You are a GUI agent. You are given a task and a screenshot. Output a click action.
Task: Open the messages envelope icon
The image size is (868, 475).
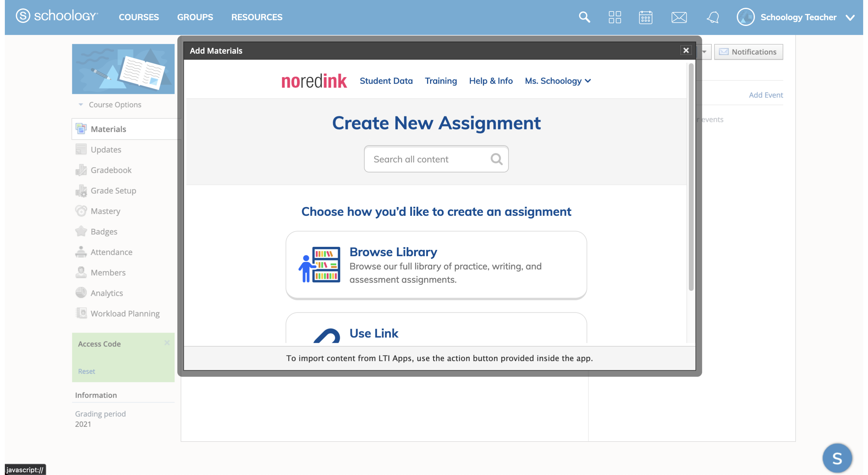point(679,17)
